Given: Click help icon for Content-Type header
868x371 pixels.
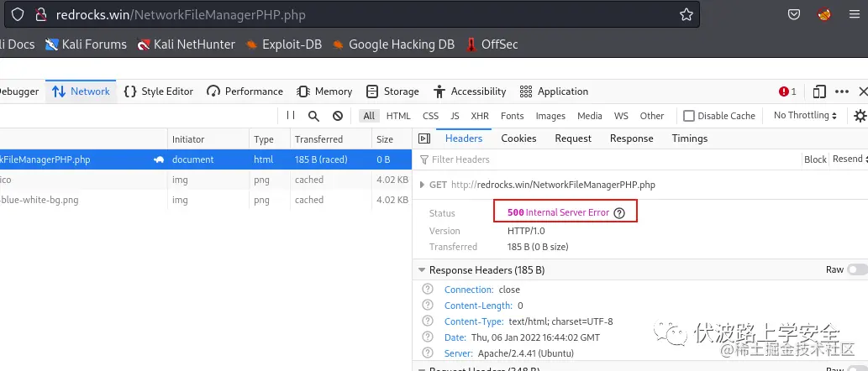Looking at the screenshot, I should point(428,321).
